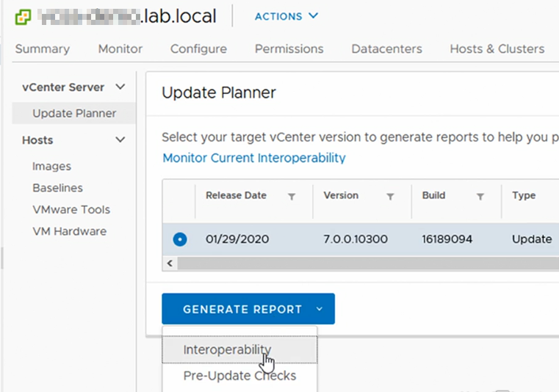Click the vCenter server icon beside hostname
This screenshot has height=392, width=559.
point(24,17)
